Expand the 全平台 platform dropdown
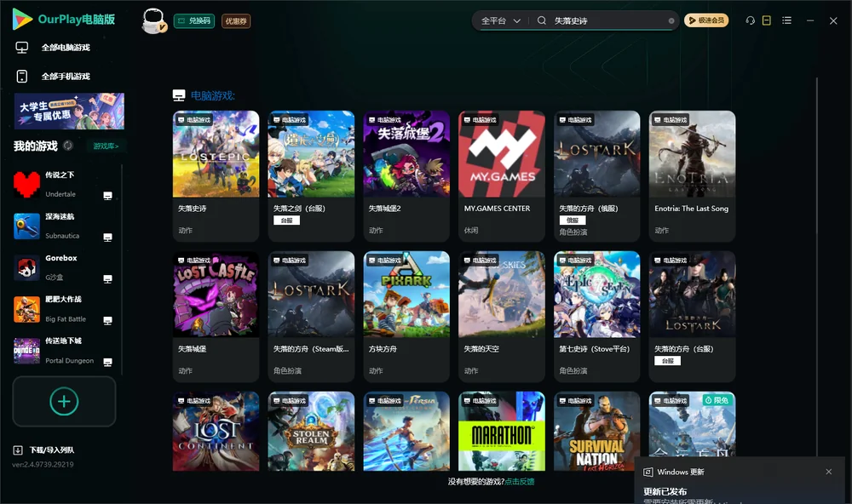This screenshot has height=504, width=852. pos(500,20)
